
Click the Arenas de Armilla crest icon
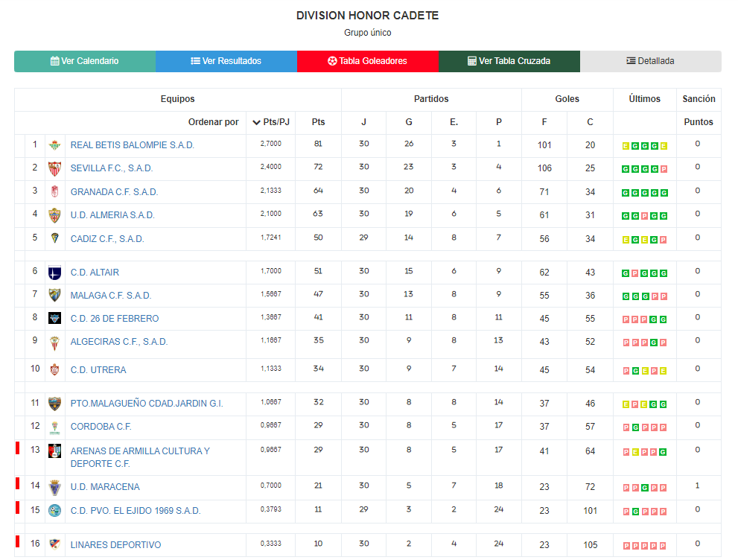[x=54, y=451]
